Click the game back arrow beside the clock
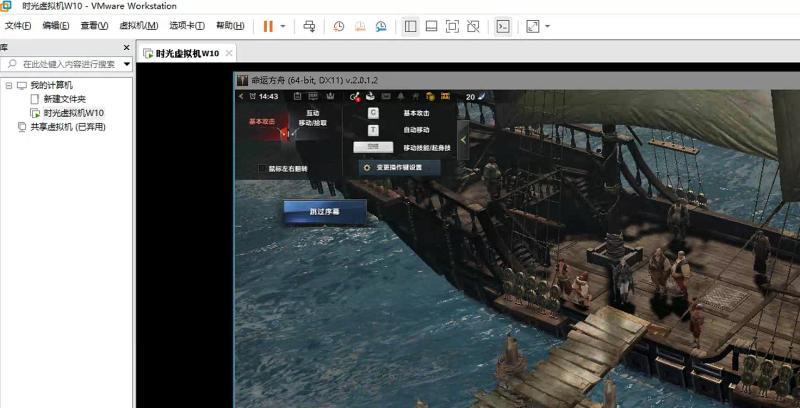Viewport: 800px width, 408px height. click(241, 96)
